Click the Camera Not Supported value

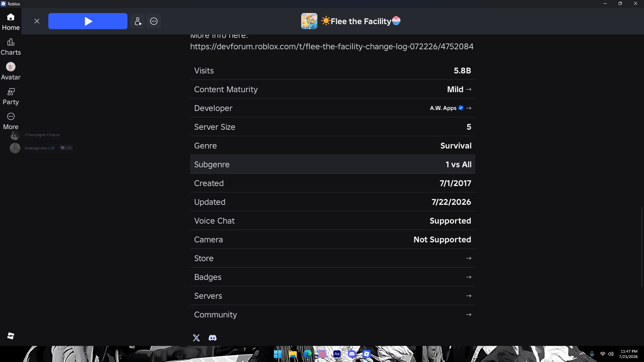coord(442,239)
